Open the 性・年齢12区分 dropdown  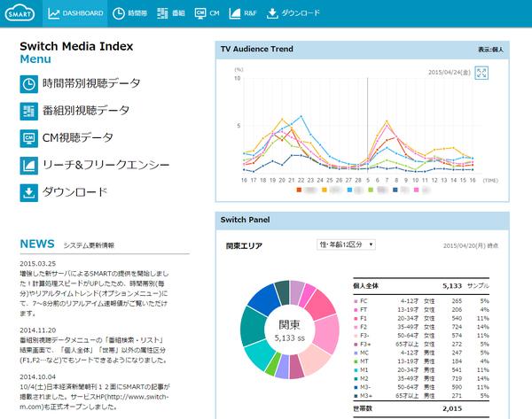point(346,244)
